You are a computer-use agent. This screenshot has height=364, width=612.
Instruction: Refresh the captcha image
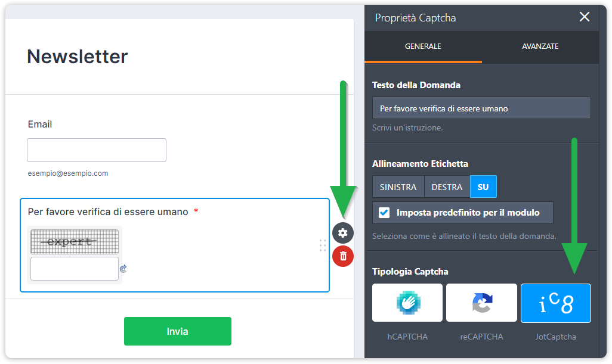(123, 269)
